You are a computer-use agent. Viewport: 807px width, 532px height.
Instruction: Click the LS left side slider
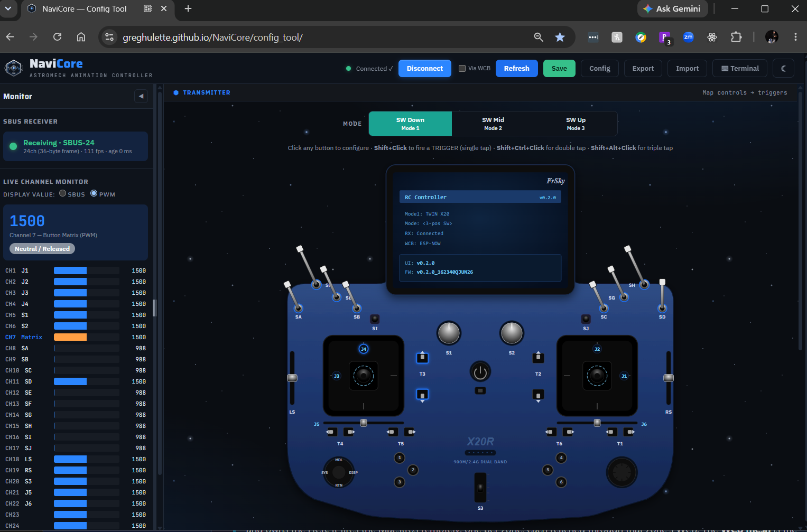coord(292,378)
